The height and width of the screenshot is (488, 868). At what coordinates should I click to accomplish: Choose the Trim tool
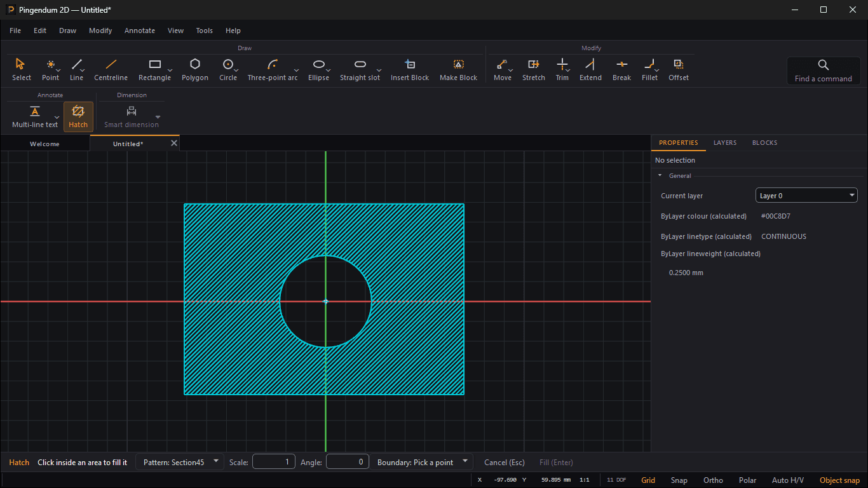coord(562,70)
